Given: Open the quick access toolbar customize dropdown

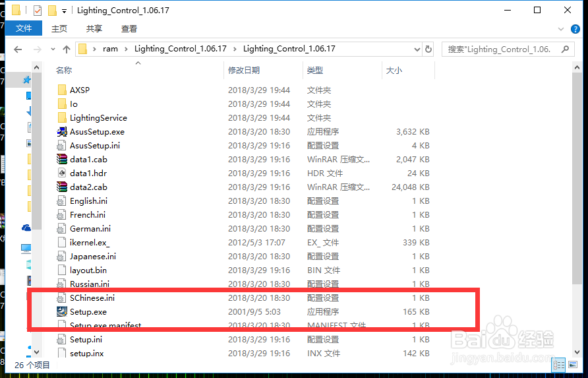Looking at the screenshot, I should pyautogui.click(x=64, y=11).
